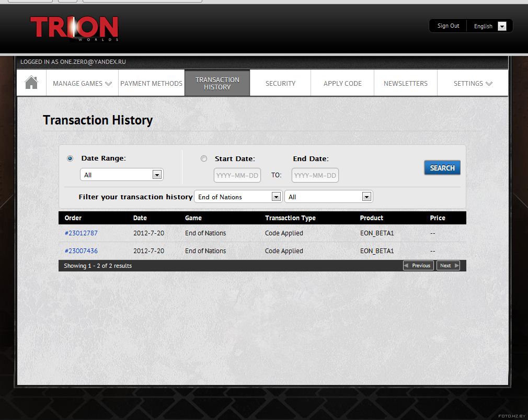Click the End Date input field
This screenshot has width=528, height=420.
(x=315, y=175)
